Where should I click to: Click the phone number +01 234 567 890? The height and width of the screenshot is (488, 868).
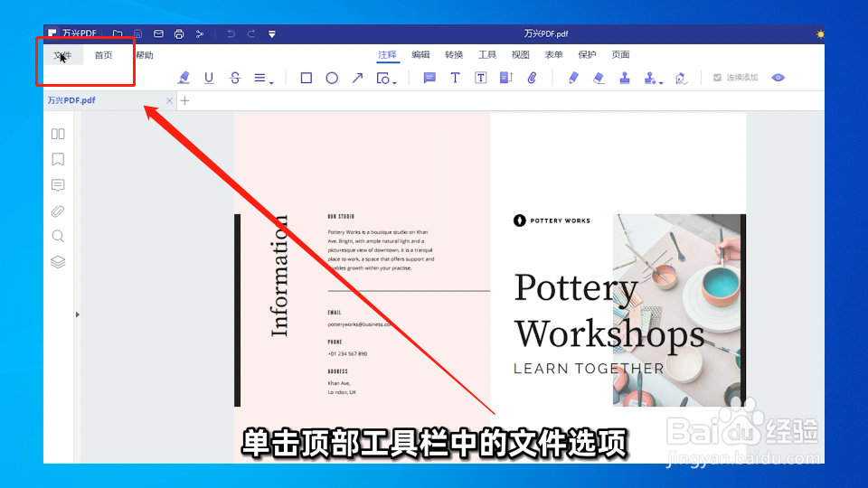tap(347, 353)
